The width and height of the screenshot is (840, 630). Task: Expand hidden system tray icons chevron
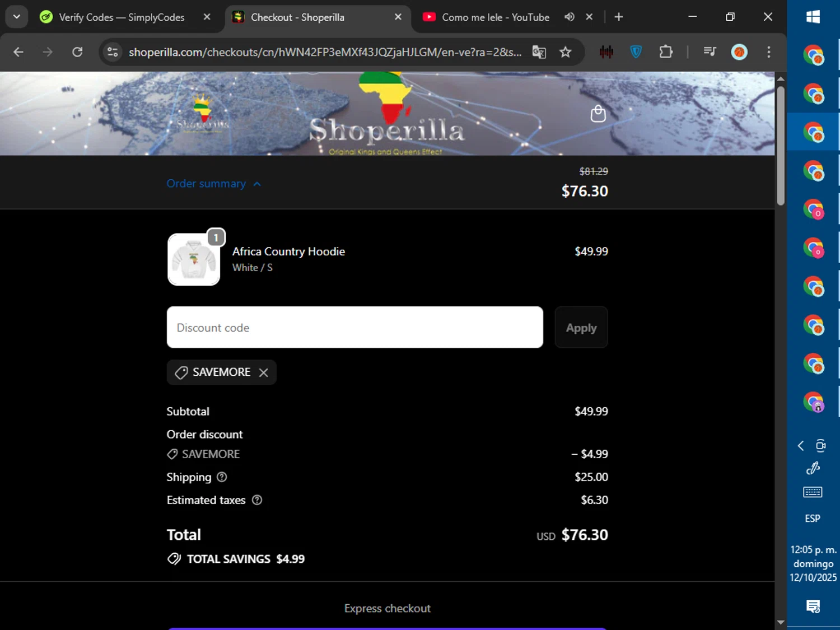click(x=801, y=446)
